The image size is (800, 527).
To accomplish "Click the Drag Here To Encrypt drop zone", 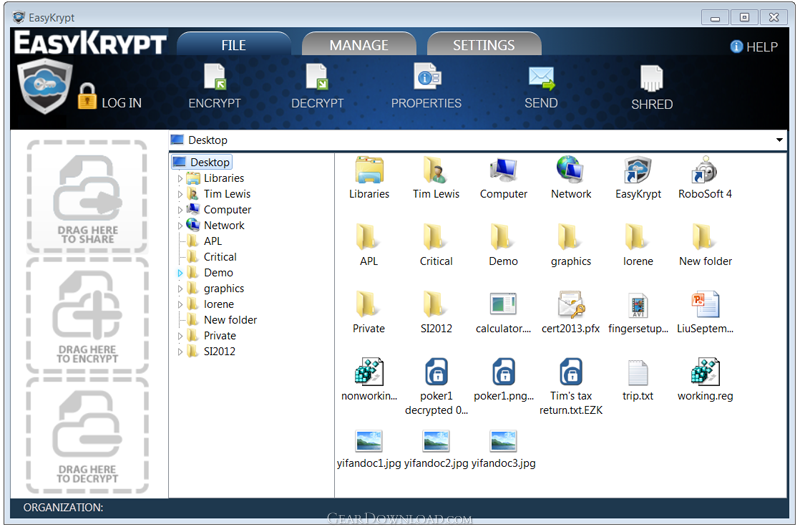I will click(87, 316).
